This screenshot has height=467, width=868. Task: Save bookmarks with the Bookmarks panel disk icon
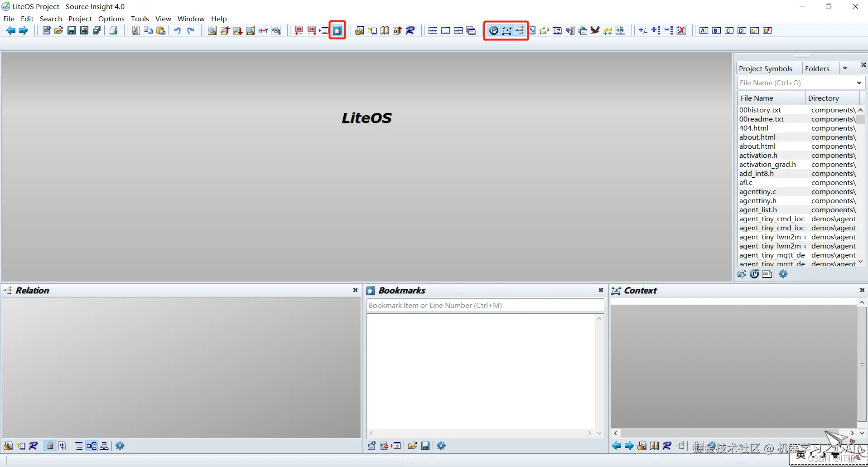click(x=425, y=446)
